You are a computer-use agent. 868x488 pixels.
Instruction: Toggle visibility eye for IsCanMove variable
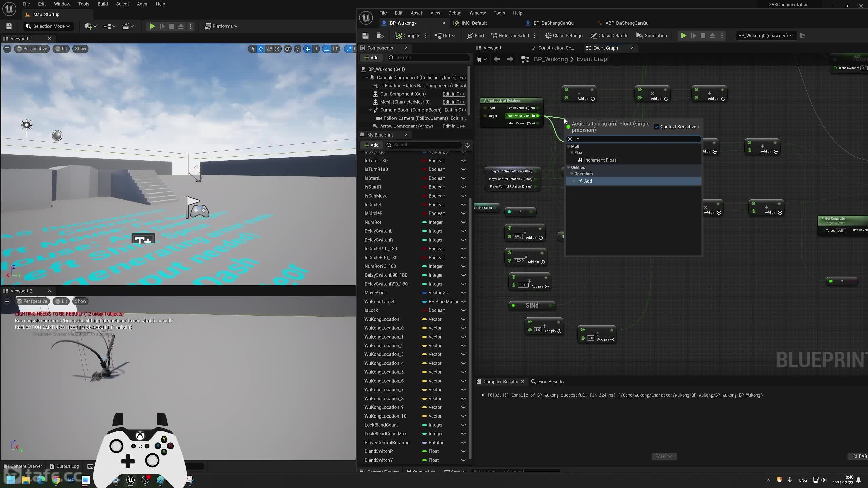click(x=463, y=196)
